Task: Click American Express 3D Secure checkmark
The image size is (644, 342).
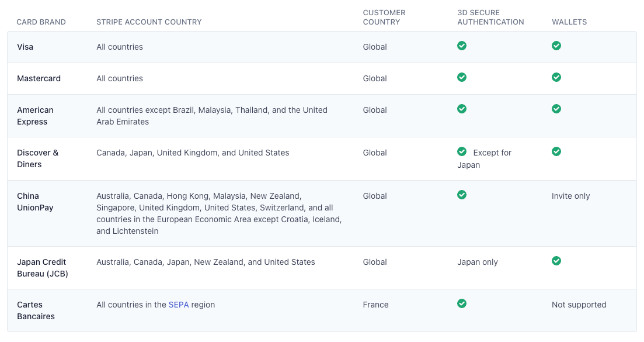Action: [462, 109]
